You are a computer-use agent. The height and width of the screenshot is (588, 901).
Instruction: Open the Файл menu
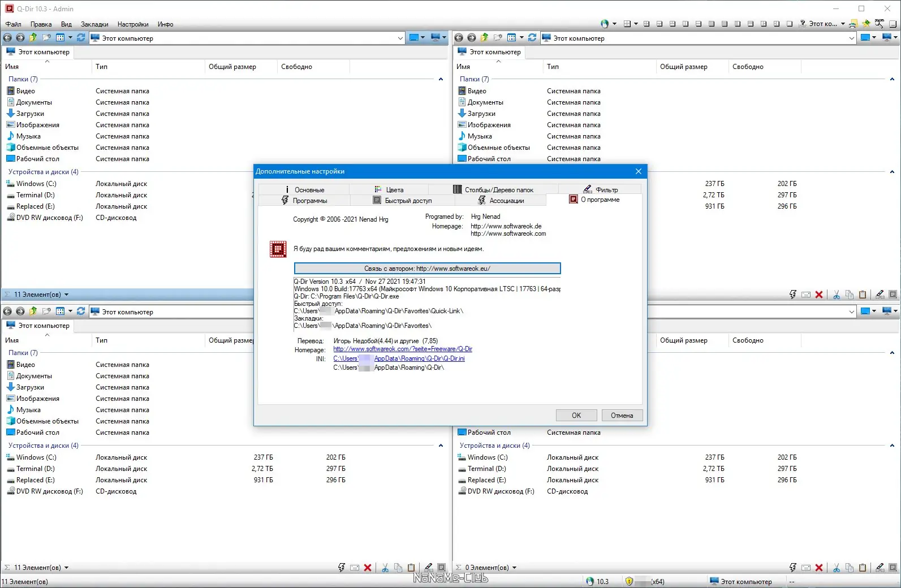click(14, 24)
